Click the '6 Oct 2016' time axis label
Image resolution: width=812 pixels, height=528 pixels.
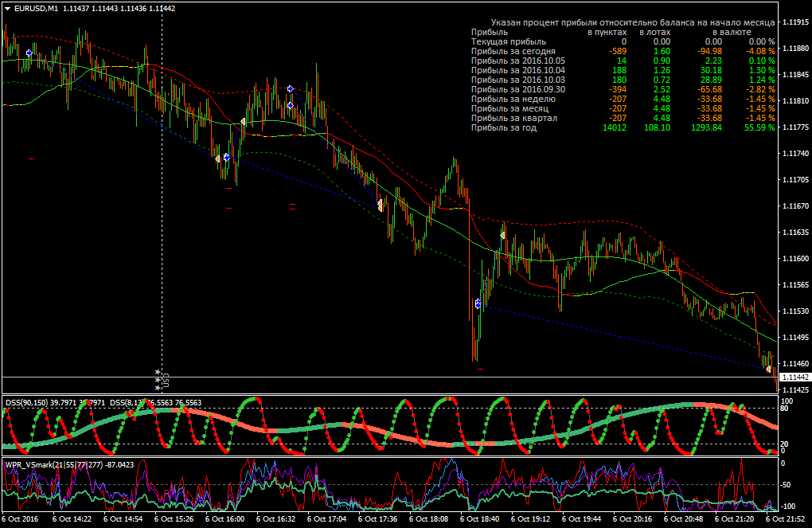click(x=20, y=518)
